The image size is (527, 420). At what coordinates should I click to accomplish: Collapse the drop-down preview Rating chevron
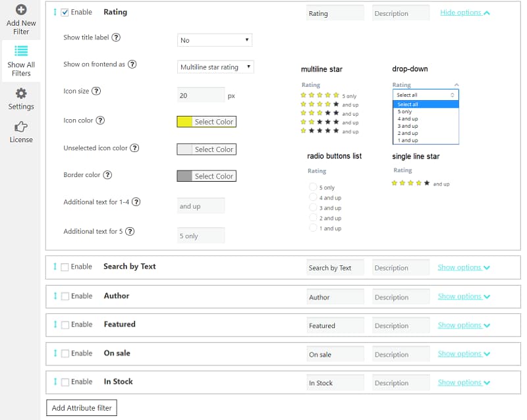(457, 85)
